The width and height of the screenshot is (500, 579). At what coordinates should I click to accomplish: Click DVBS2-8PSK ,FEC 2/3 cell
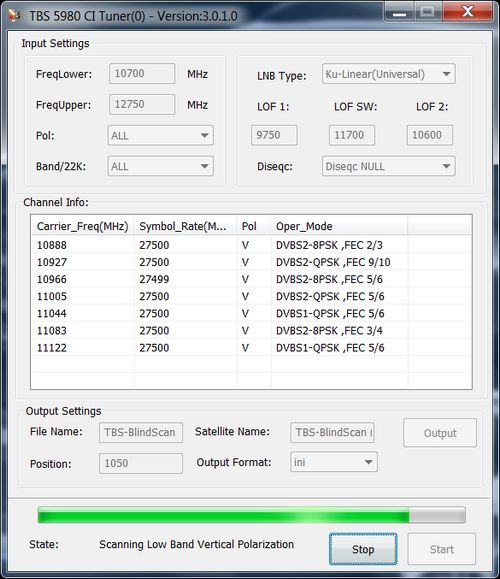click(x=329, y=245)
